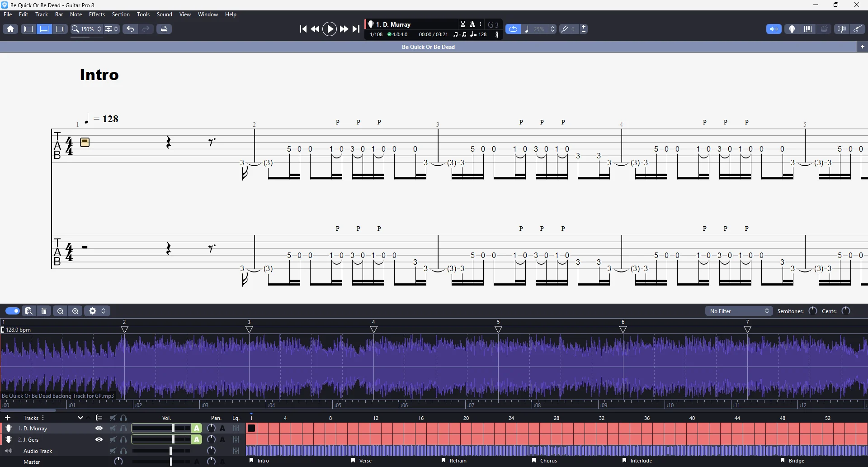Open the Tracks options dots menu
The width and height of the screenshot is (868, 467).
43,418
